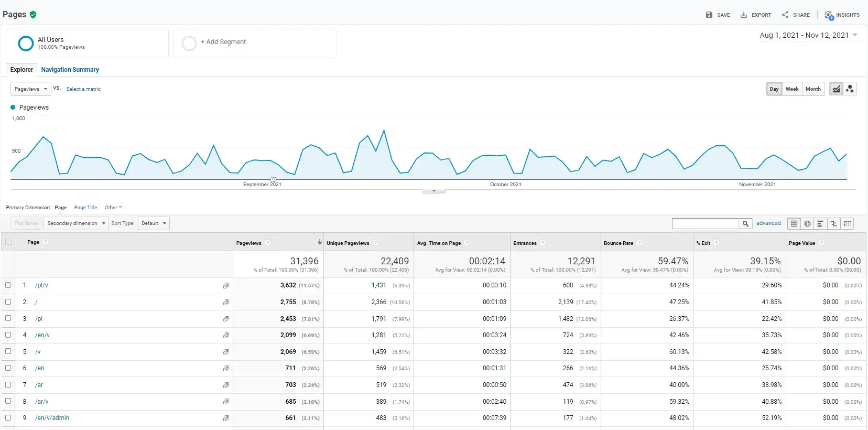Switch to the Navigation Summary tab
Screen dimensions: 868x430
coord(70,70)
